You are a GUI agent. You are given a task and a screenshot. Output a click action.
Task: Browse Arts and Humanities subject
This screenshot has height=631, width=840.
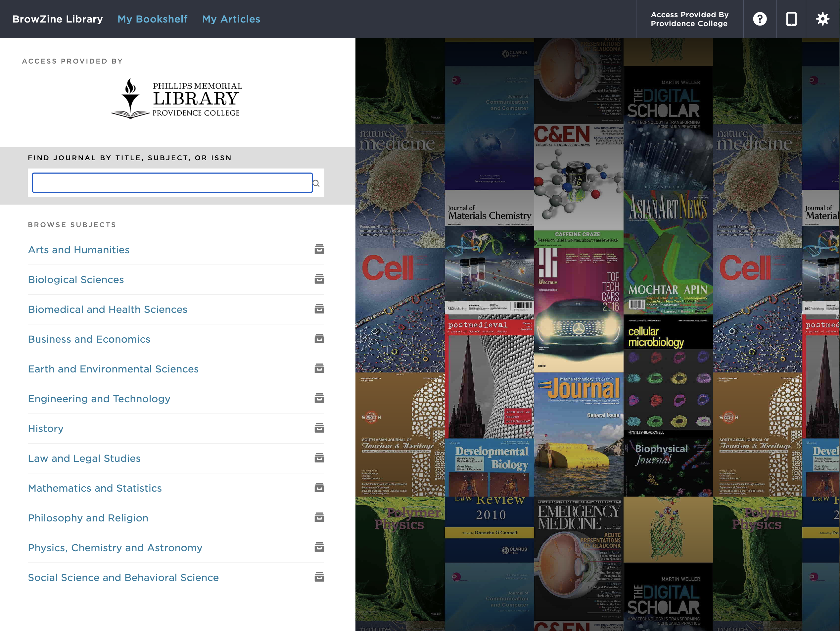tap(79, 250)
